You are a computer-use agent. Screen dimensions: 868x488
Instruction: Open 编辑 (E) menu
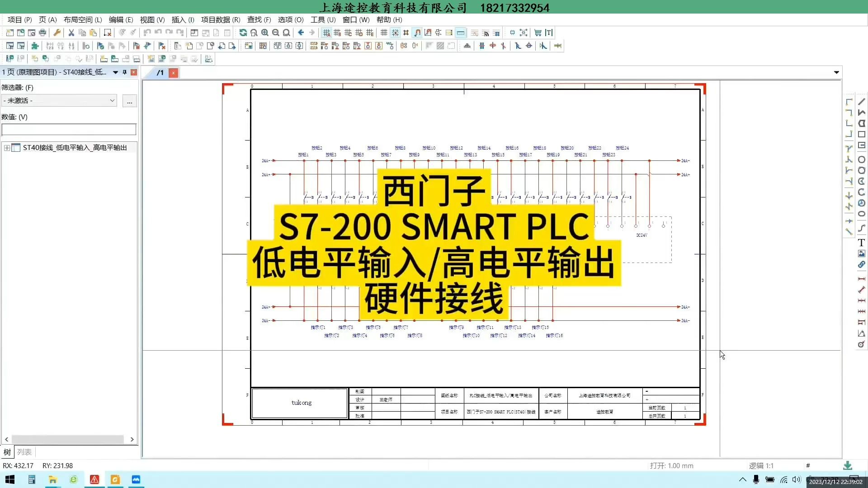tap(121, 20)
